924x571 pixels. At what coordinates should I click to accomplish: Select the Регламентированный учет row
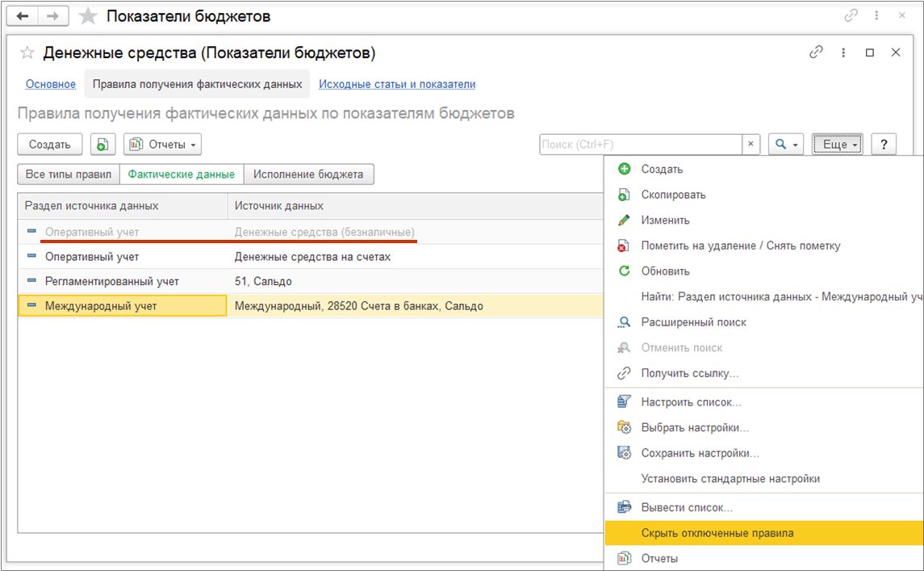(x=112, y=281)
